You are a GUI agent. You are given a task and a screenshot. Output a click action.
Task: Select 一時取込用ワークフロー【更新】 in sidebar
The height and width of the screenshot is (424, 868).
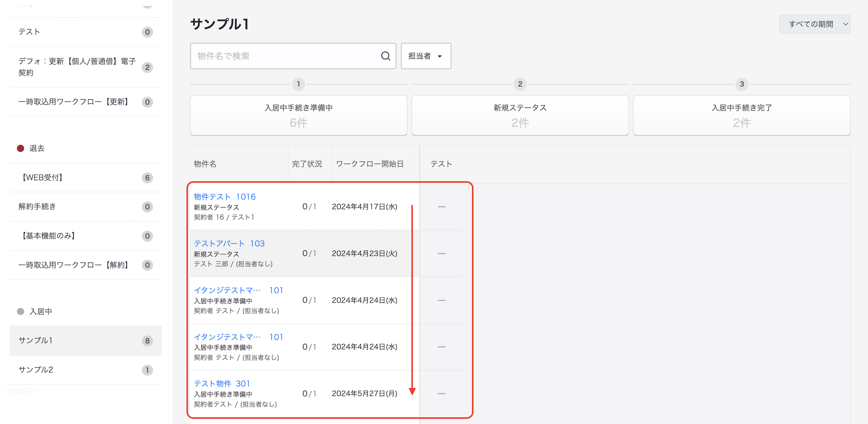pyautogui.click(x=86, y=102)
